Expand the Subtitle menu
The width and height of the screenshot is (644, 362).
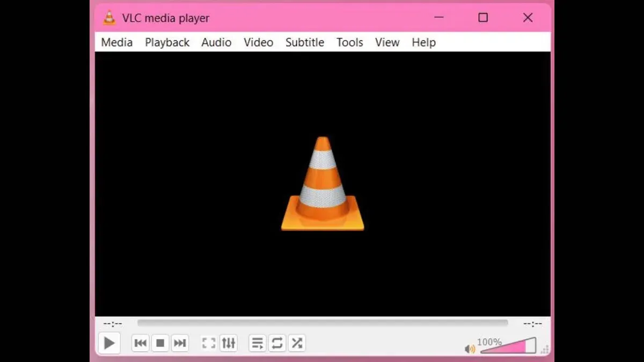[304, 42]
